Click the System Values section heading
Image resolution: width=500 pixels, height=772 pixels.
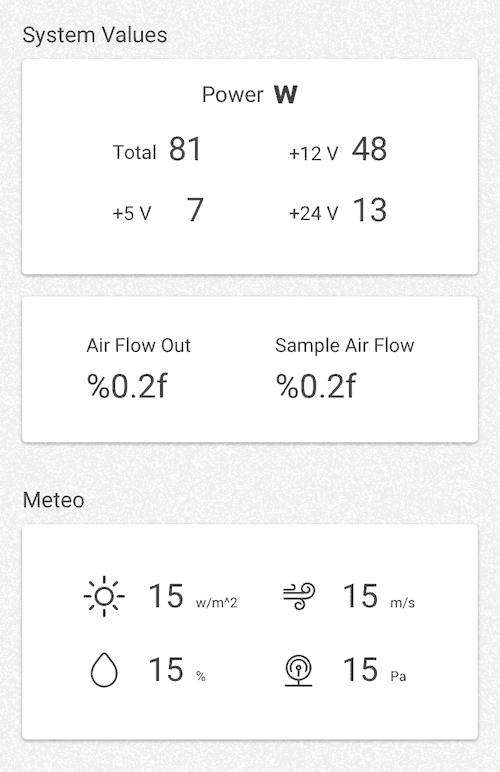[95, 35]
